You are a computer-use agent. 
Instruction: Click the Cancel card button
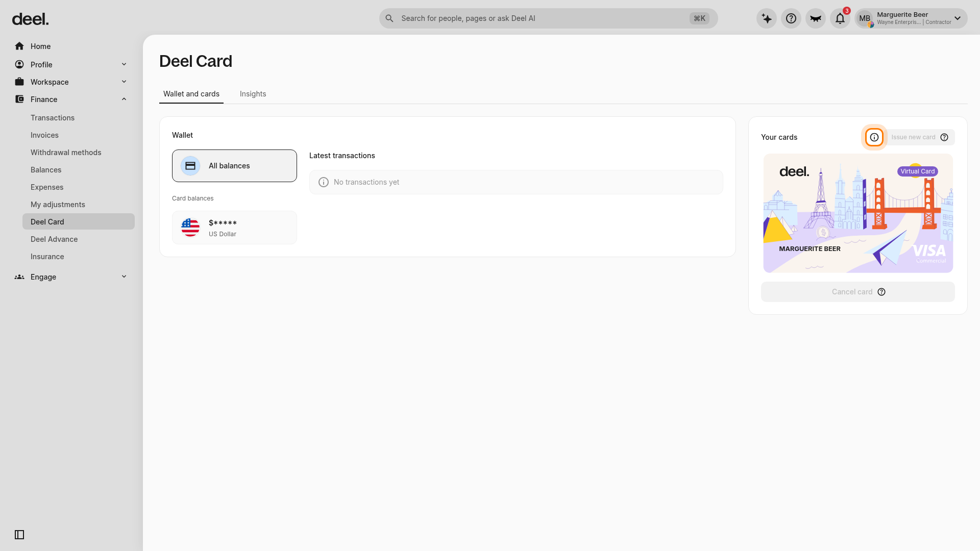tap(858, 292)
